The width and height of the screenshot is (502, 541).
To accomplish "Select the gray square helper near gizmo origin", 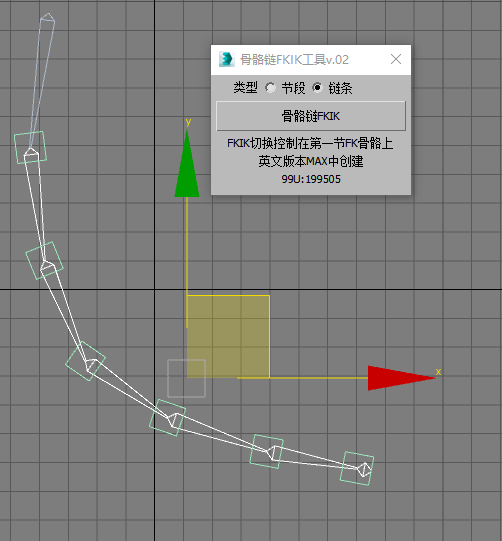I will click(186, 378).
